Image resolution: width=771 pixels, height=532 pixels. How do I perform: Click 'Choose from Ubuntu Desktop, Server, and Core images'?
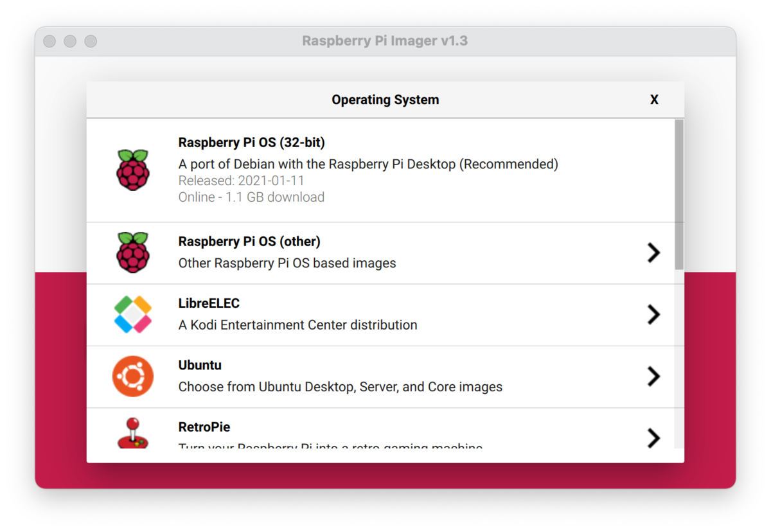click(x=341, y=387)
